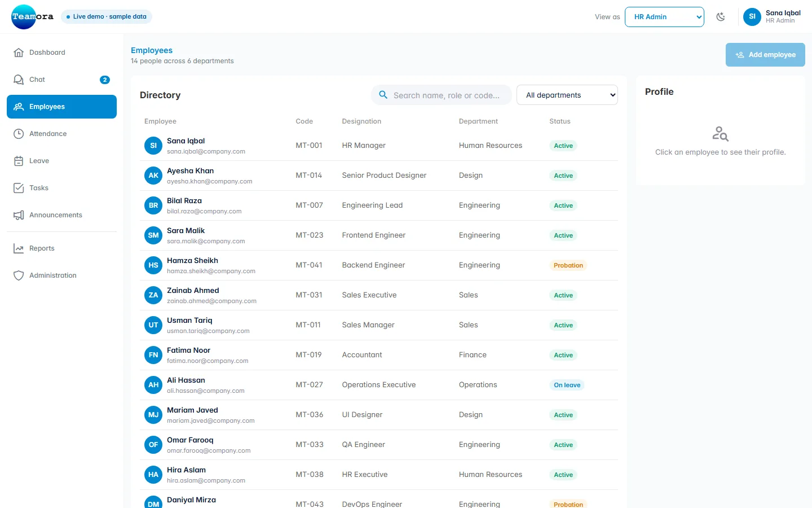This screenshot has width=812, height=508.
Task: Click the Administration text in sidebar
Action: [x=53, y=275]
